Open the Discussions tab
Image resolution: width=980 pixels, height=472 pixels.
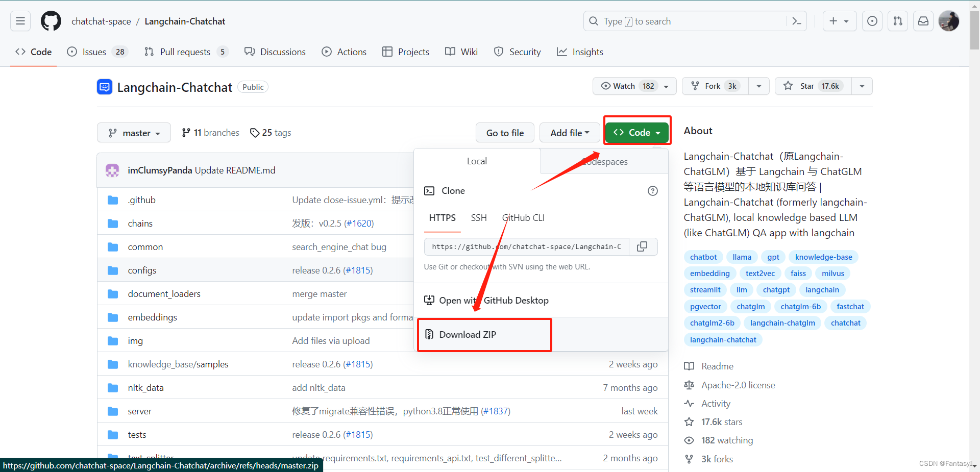pyautogui.click(x=275, y=52)
